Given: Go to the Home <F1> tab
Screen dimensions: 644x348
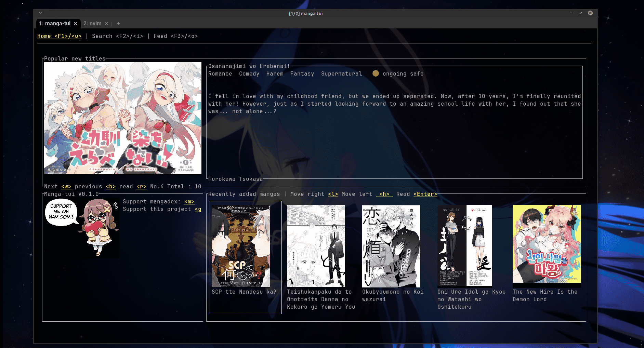Looking at the screenshot, I should click(60, 36).
